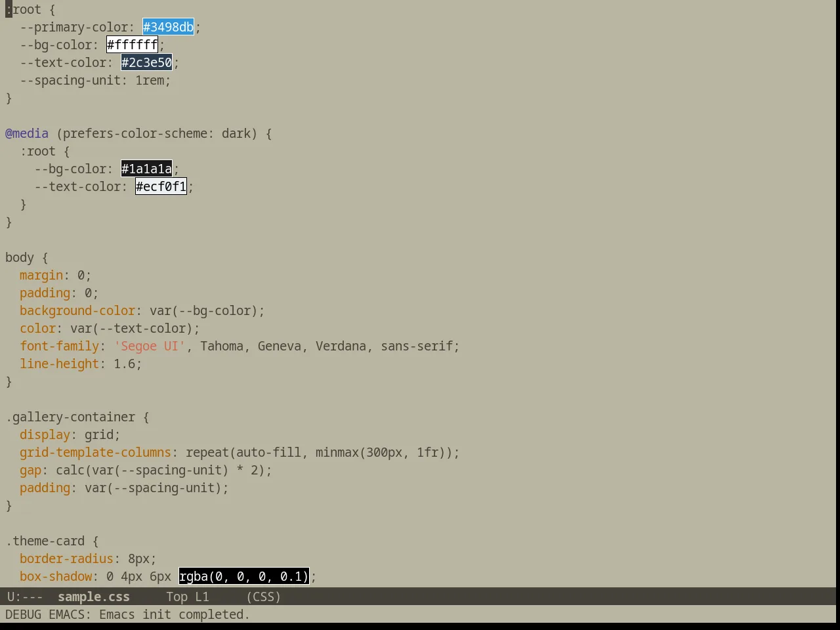Image resolution: width=840 pixels, height=630 pixels.
Task: Click ':root' on the first line
Action: click(x=23, y=9)
